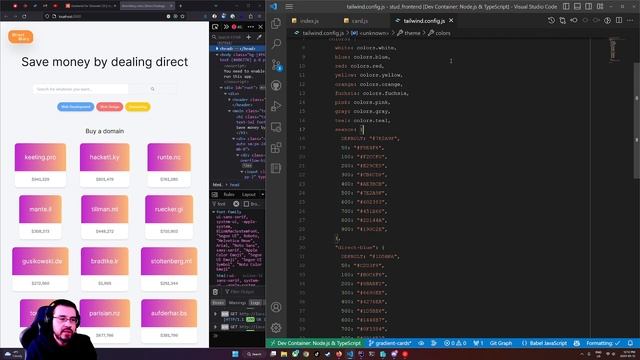Click the yellow category tag pill
This screenshot has width=640, height=360.
click(x=138, y=107)
